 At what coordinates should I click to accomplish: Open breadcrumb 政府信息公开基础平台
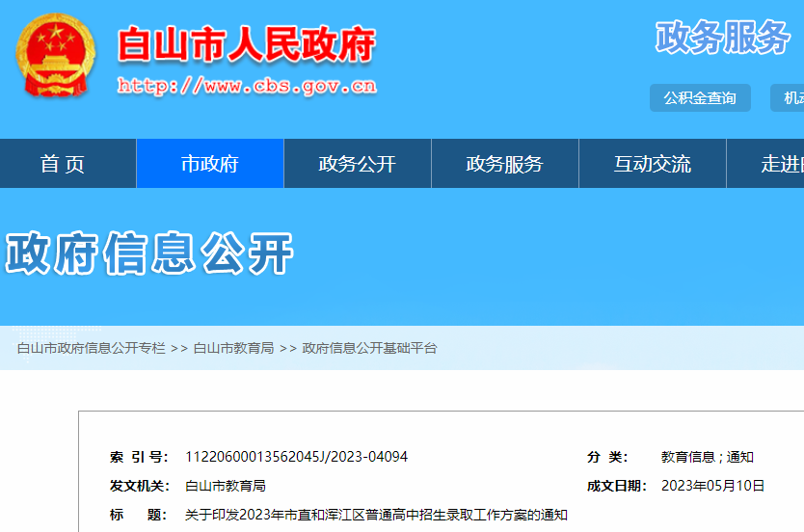(369, 348)
